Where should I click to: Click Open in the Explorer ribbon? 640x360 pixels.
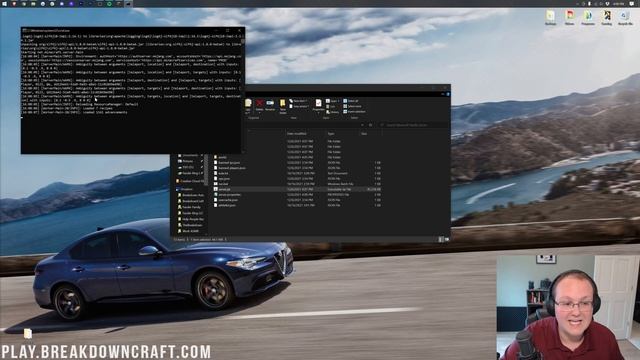point(332,101)
